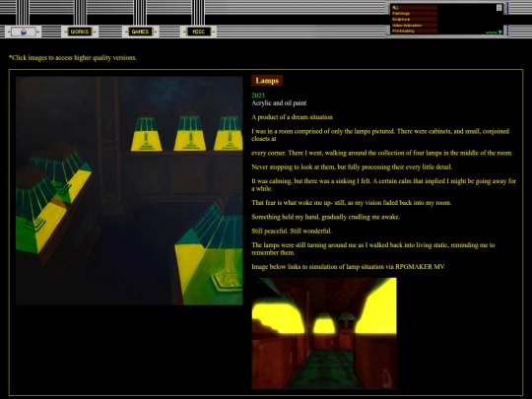Click the 2023 year text
The image size is (532, 399).
pos(258,96)
